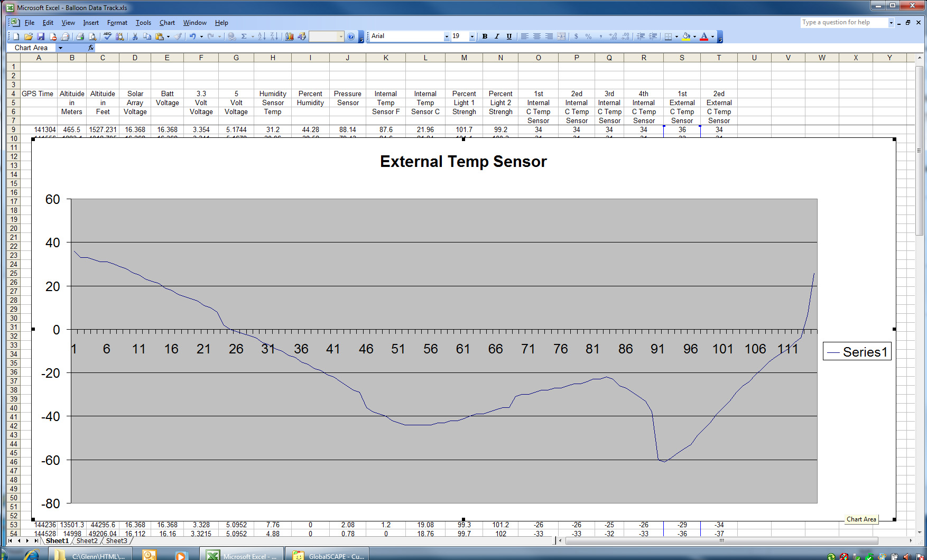Open the File menu
The width and height of the screenshot is (927, 560).
pyautogui.click(x=30, y=23)
